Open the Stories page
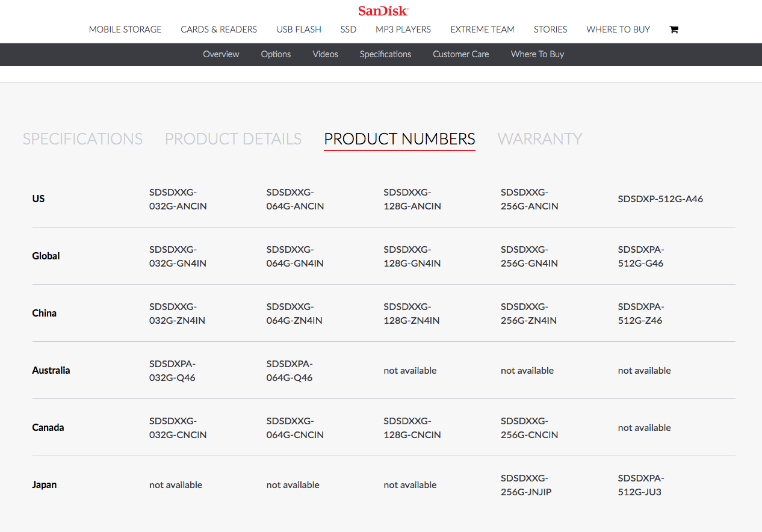 (x=551, y=29)
